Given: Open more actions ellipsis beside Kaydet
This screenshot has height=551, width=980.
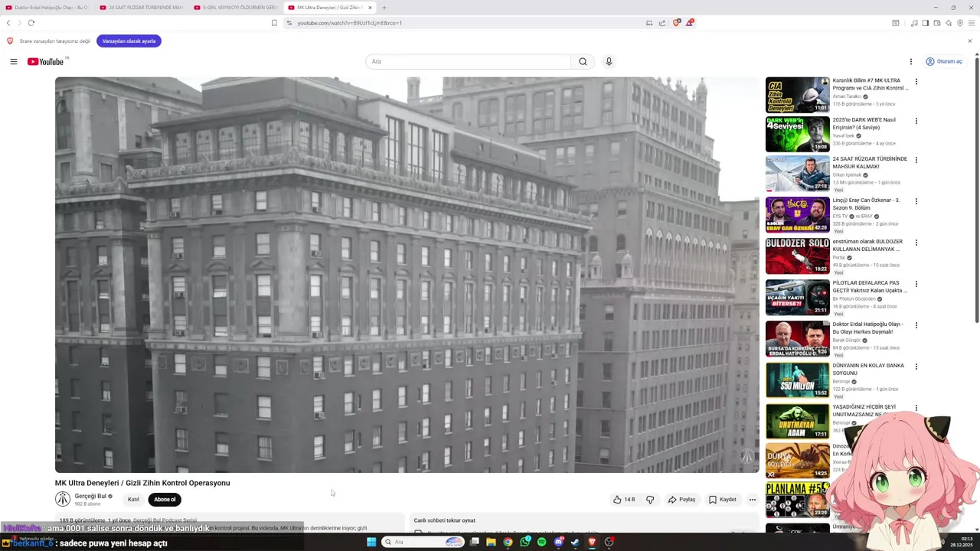Looking at the screenshot, I should (x=752, y=500).
